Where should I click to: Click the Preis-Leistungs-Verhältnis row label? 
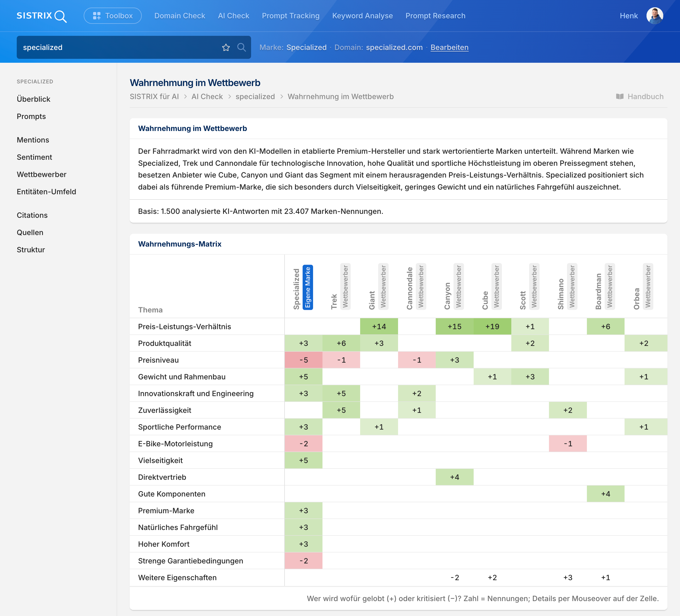pyautogui.click(x=184, y=326)
